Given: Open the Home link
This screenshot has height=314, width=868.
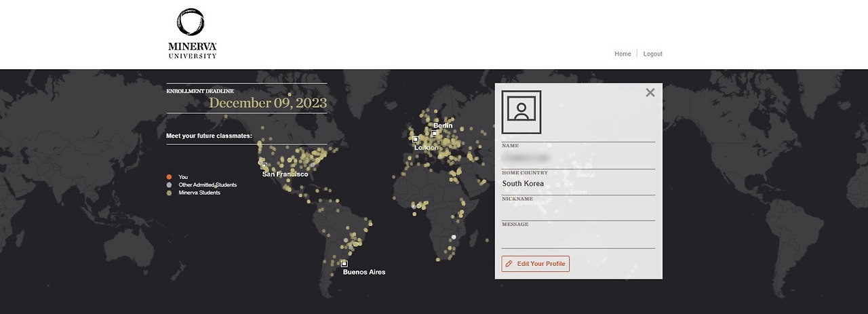Looking at the screenshot, I should 623,54.
